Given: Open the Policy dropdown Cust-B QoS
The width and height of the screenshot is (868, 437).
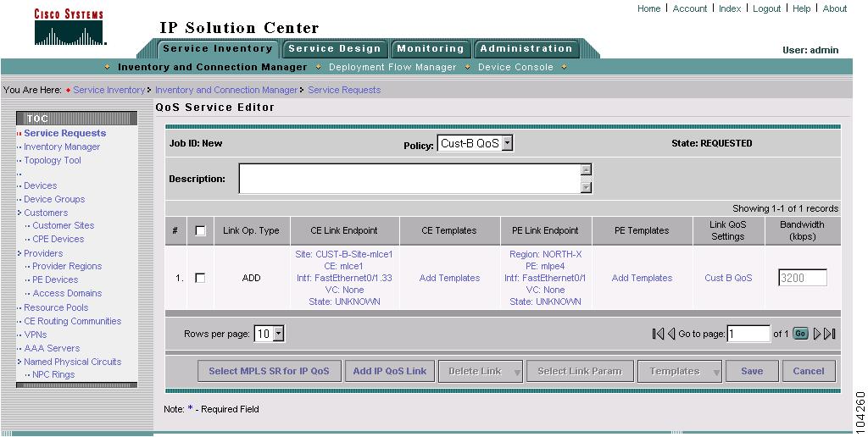Looking at the screenshot, I should click(475, 144).
